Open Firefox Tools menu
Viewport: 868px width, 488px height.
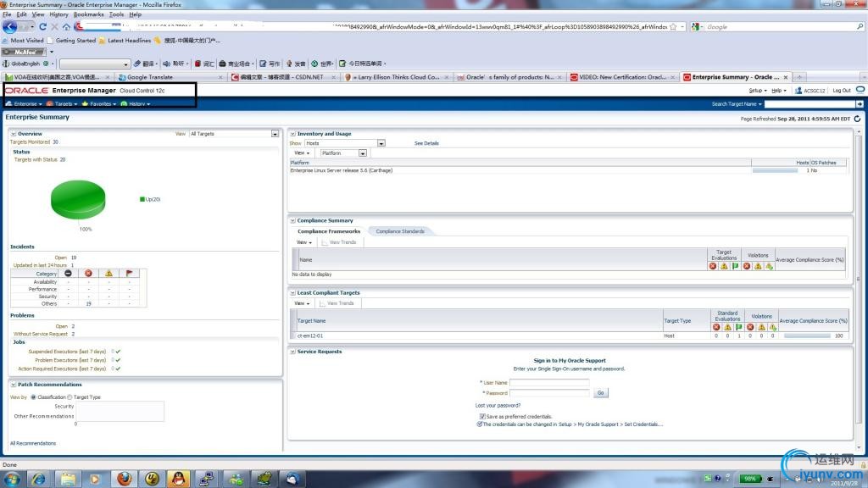click(116, 14)
